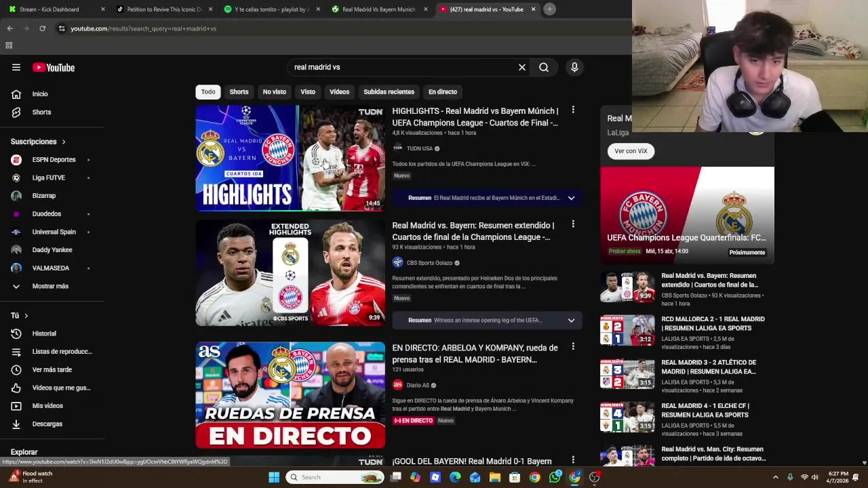Reload the page with refresh button
This screenshot has width=868, height=488.
tap(42, 28)
